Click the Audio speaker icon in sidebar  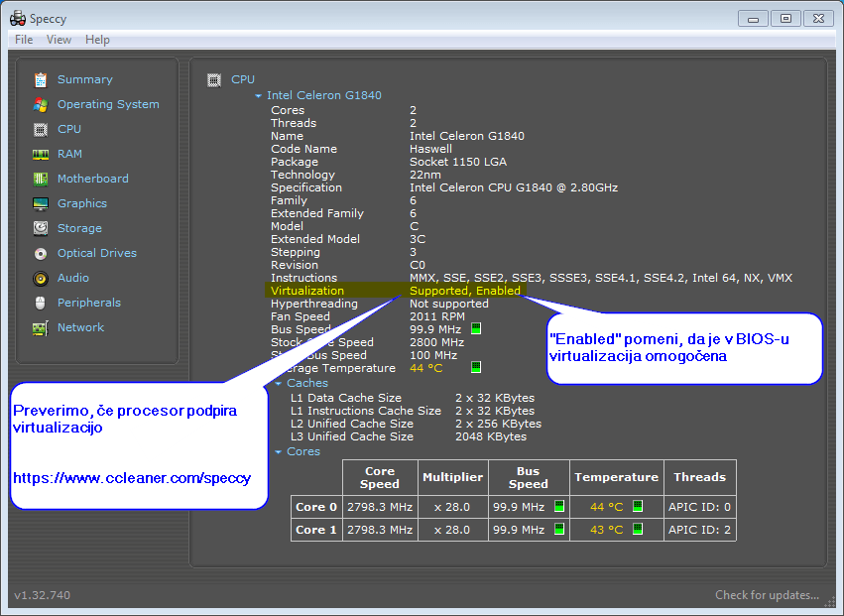pos(41,278)
